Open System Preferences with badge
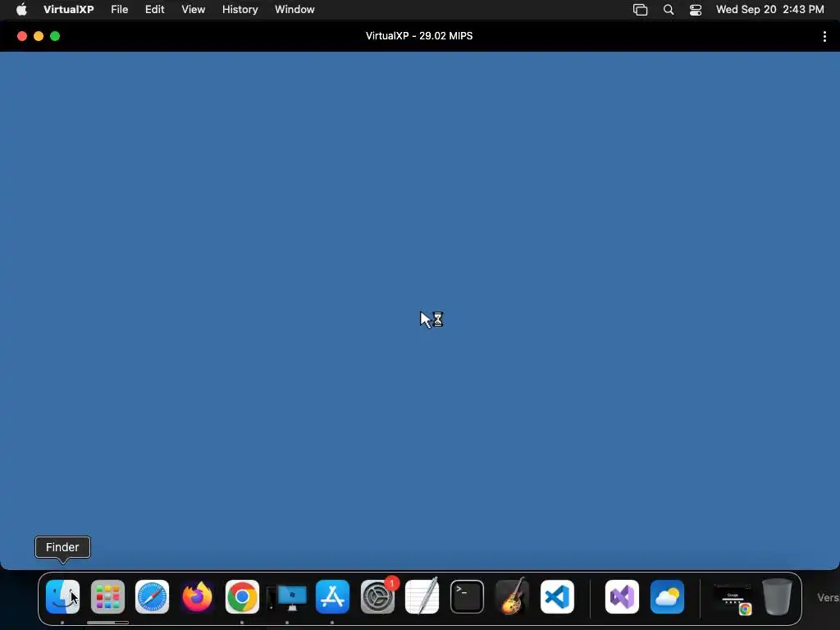Viewport: 840px width, 630px height. coord(378,596)
